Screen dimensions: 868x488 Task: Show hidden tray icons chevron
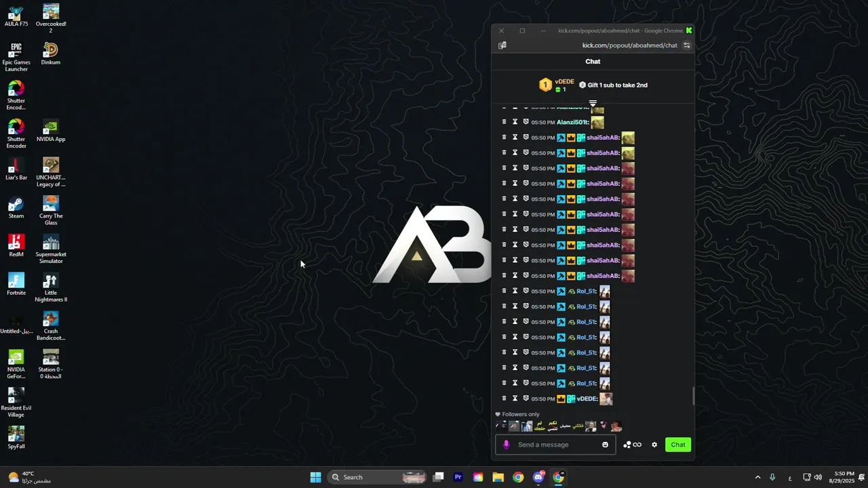click(x=757, y=477)
